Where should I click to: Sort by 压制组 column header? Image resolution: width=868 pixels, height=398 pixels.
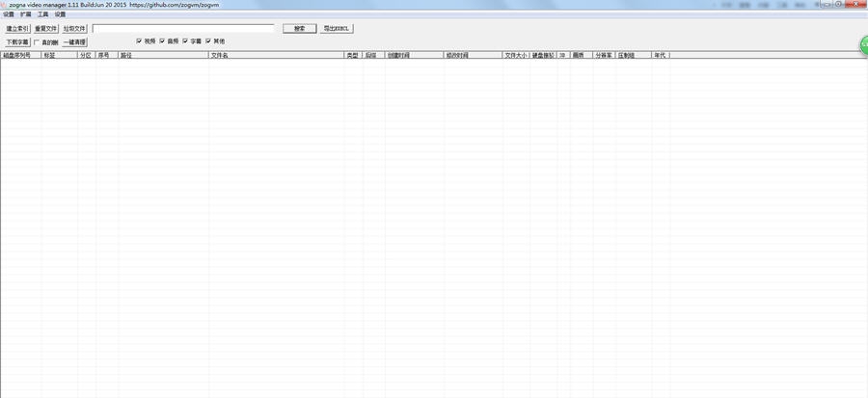coord(634,55)
